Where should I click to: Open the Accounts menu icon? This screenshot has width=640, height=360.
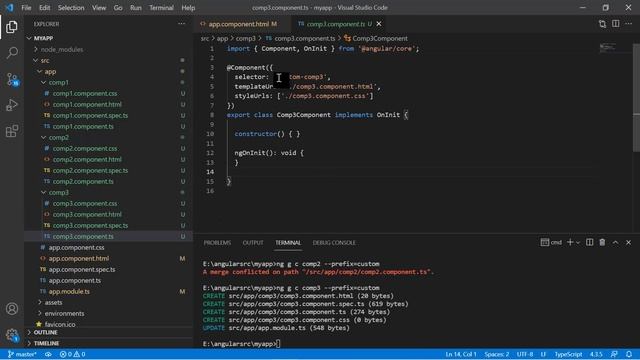click(12, 309)
